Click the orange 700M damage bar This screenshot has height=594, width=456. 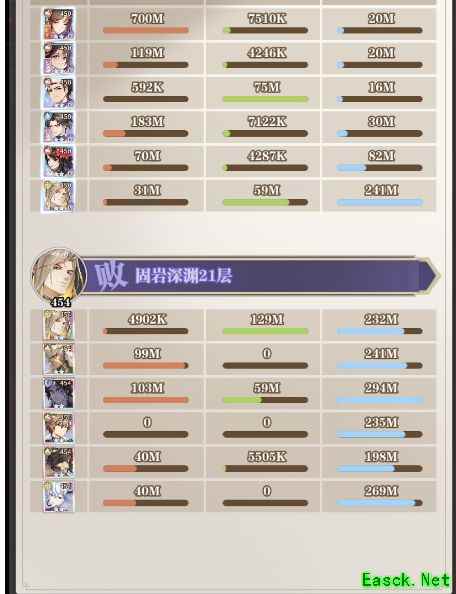(x=145, y=30)
